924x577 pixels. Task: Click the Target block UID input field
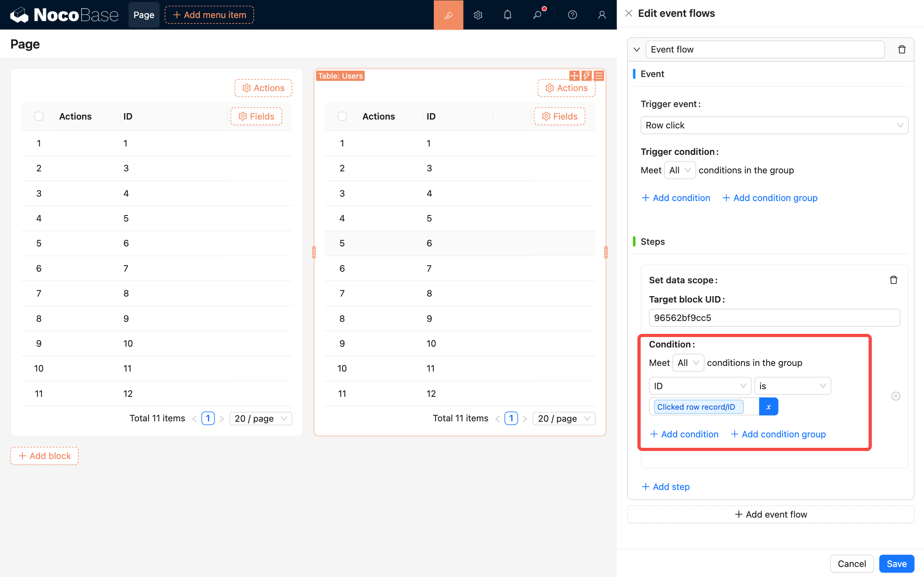[774, 318]
